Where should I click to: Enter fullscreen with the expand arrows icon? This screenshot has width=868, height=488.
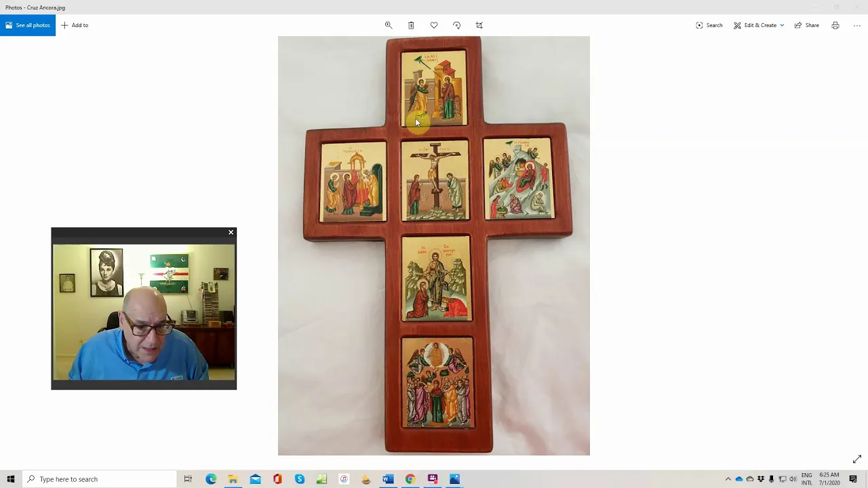(857, 459)
